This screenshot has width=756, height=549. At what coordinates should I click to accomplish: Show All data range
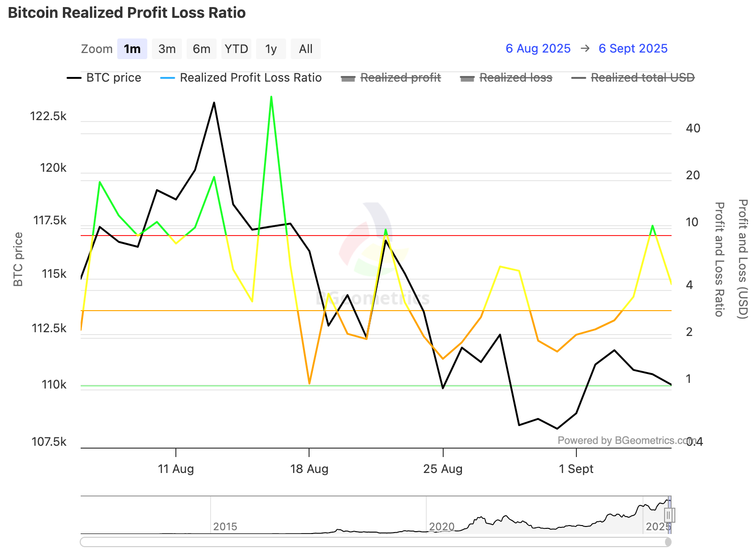coord(305,49)
